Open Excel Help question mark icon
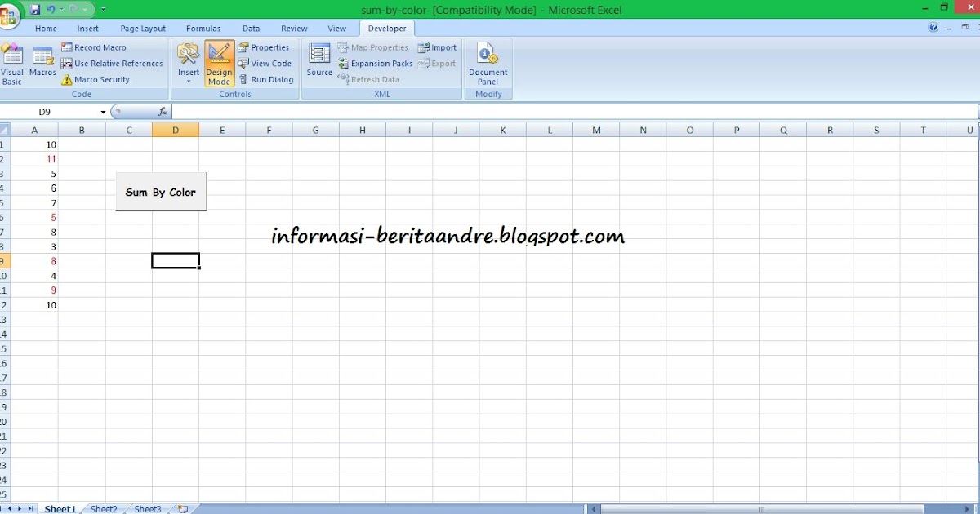The width and height of the screenshot is (980, 514). [x=933, y=28]
